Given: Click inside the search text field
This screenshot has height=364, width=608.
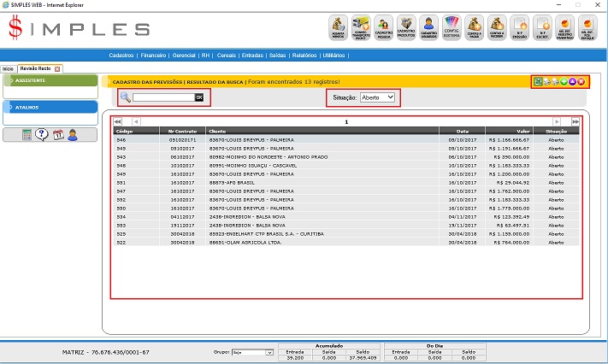Looking at the screenshot, I should pyautogui.click(x=163, y=98).
